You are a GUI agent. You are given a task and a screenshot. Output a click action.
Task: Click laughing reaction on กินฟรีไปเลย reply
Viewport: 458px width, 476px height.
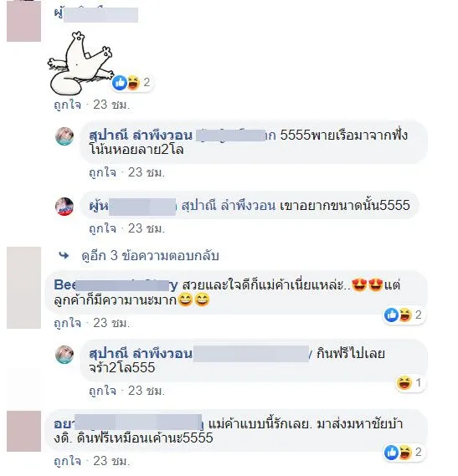404,383
